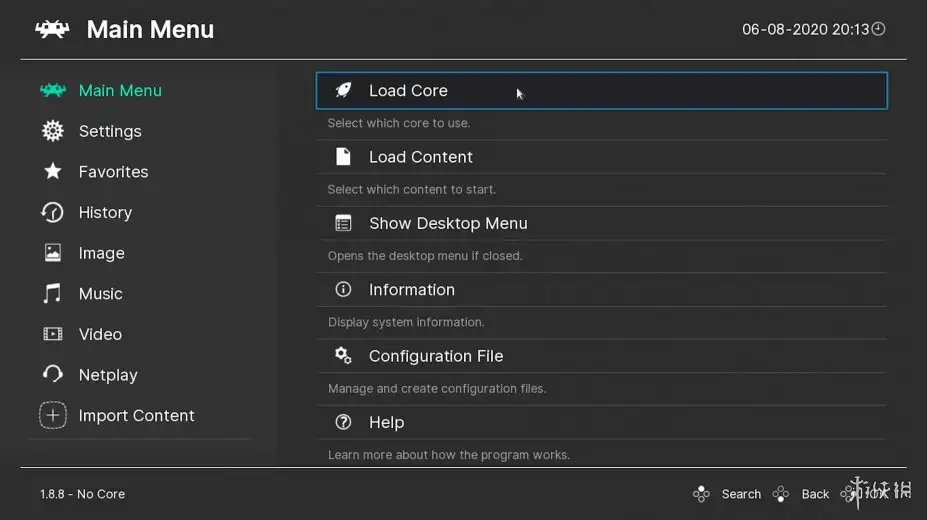The width and height of the screenshot is (927, 520).
Task: Click the Show Desktop Menu list icon
Action: click(343, 223)
